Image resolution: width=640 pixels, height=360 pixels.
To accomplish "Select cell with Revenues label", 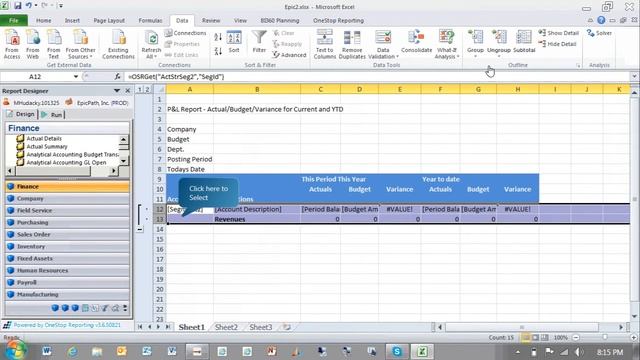I will tap(257, 219).
